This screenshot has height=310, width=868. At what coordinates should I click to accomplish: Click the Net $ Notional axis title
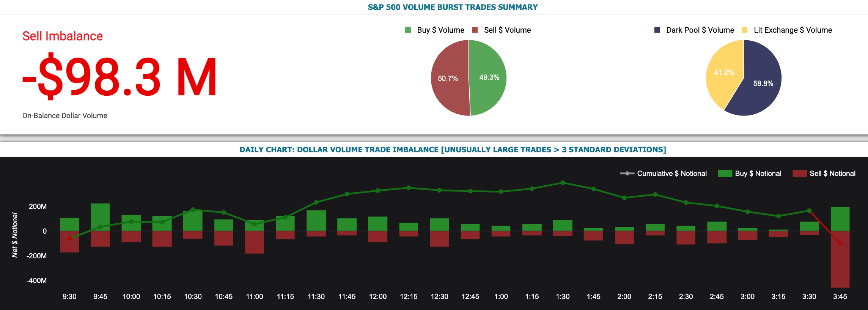pos(14,235)
